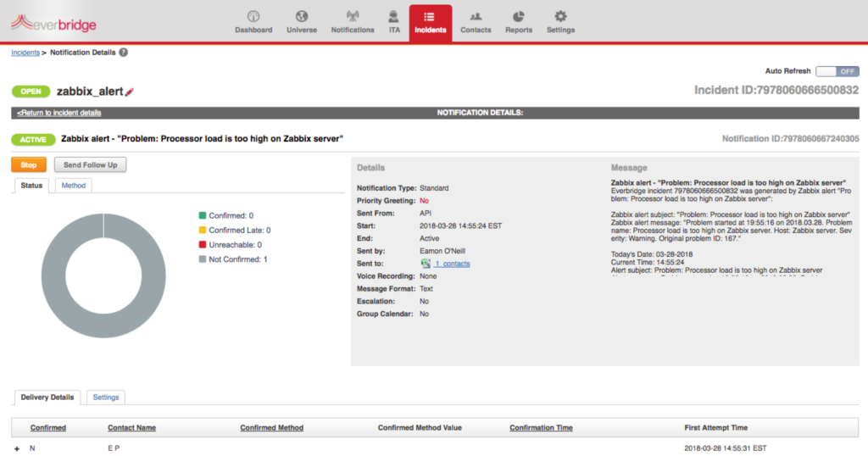Open the Contacts people icon
868x456 pixels.
click(476, 17)
